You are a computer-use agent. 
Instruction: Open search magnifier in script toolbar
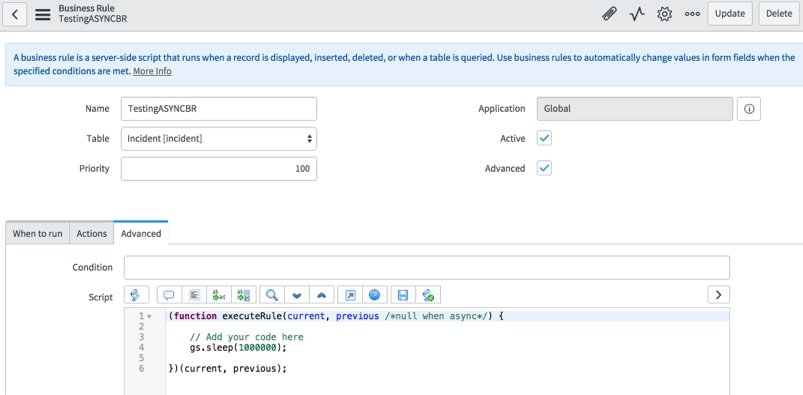click(x=272, y=295)
